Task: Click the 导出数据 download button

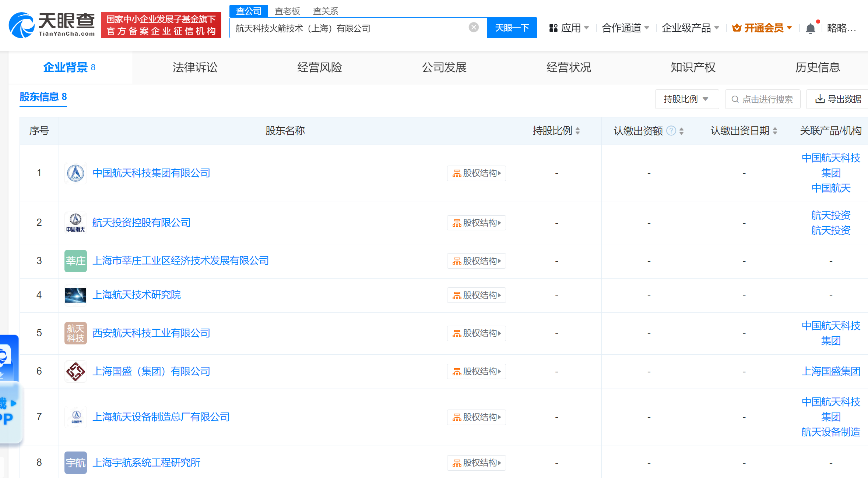Action: click(x=838, y=99)
